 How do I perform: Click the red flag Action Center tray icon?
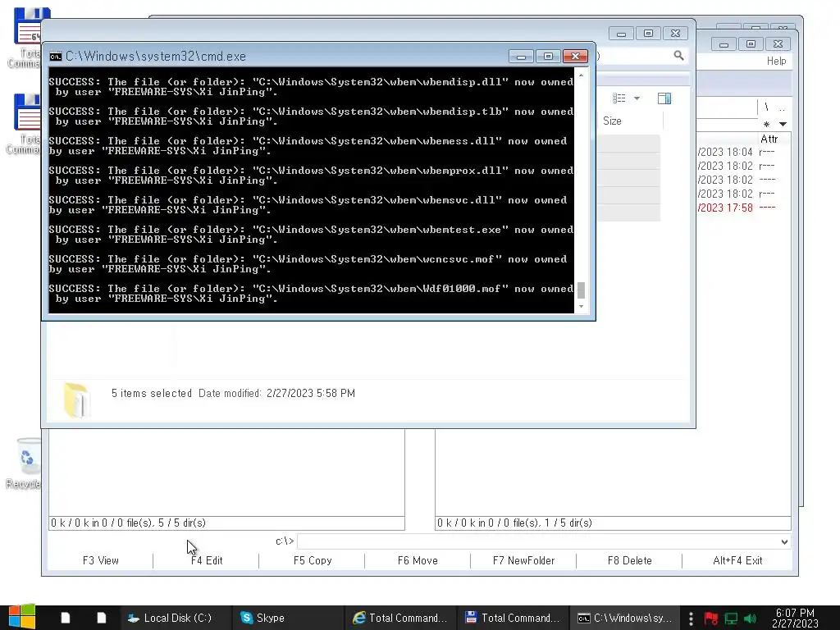[x=711, y=619]
